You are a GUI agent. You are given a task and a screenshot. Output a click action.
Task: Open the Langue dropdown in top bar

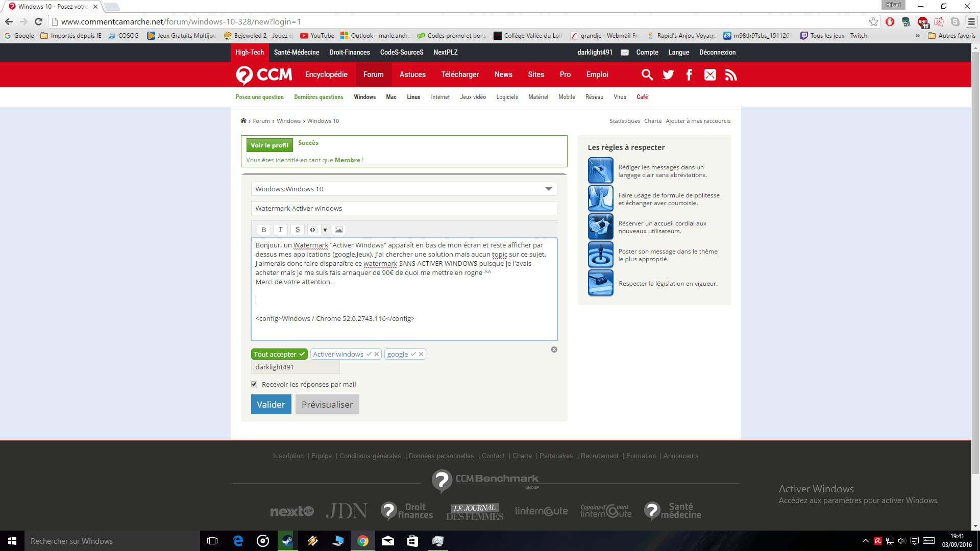coord(679,53)
